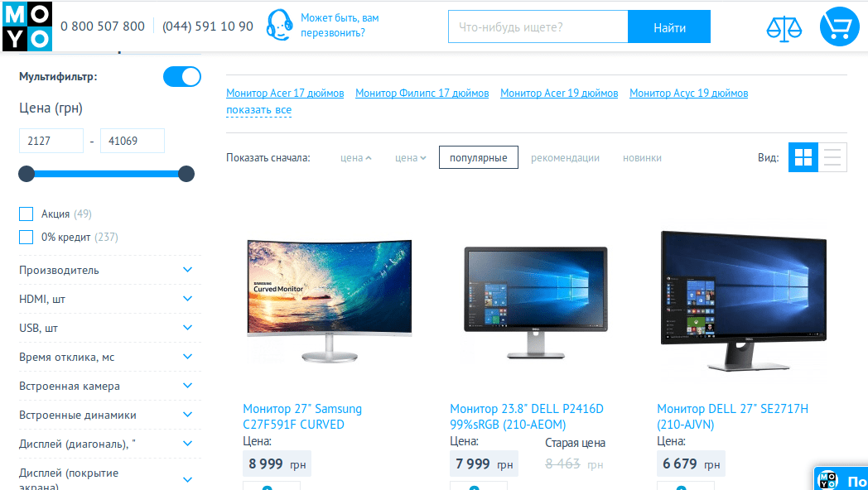The image size is (868, 490).
Task: Toggle the Мультифильтр switch
Action: [x=182, y=77]
